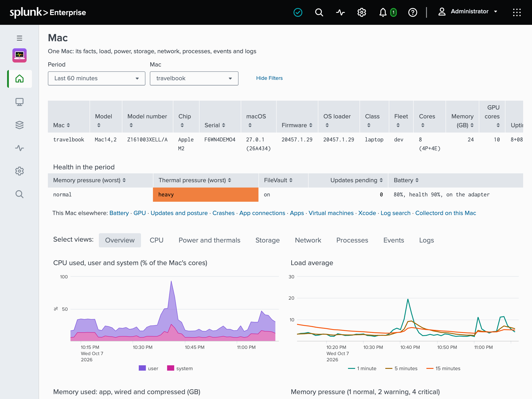
Task: Switch to Power and thermals view
Action: click(209, 240)
